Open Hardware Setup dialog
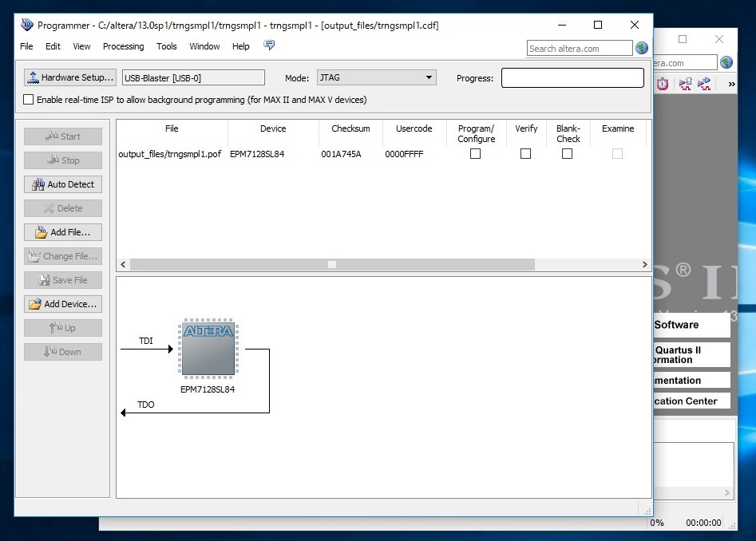756x541 pixels. (70, 77)
